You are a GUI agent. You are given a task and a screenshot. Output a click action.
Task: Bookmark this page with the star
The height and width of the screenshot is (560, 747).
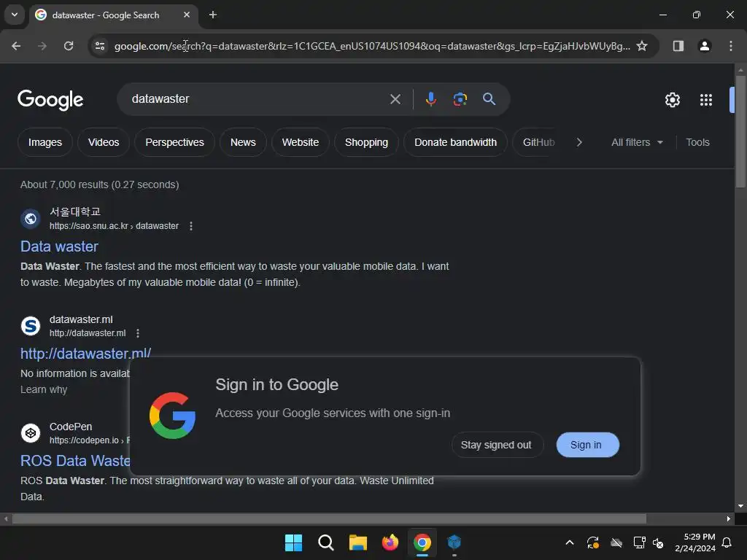click(x=642, y=46)
